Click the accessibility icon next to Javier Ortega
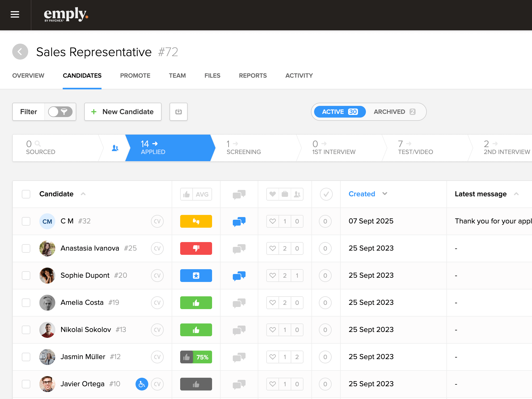The height and width of the screenshot is (399, 532). coord(142,384)
